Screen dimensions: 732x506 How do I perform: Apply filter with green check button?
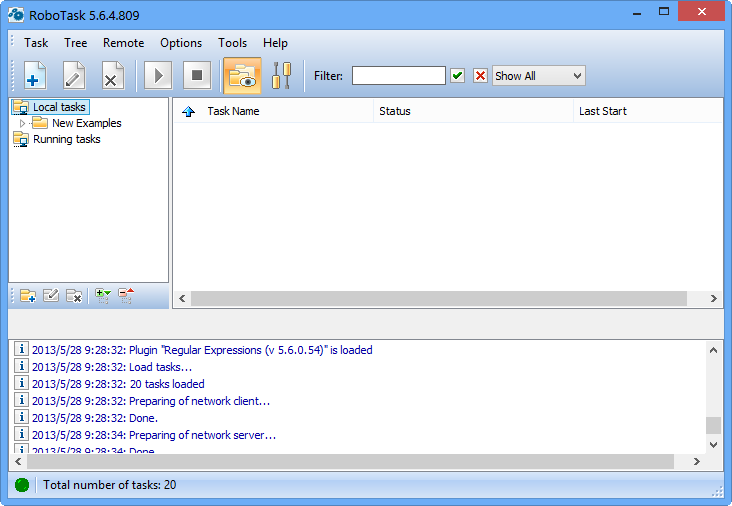click(458, 76)
